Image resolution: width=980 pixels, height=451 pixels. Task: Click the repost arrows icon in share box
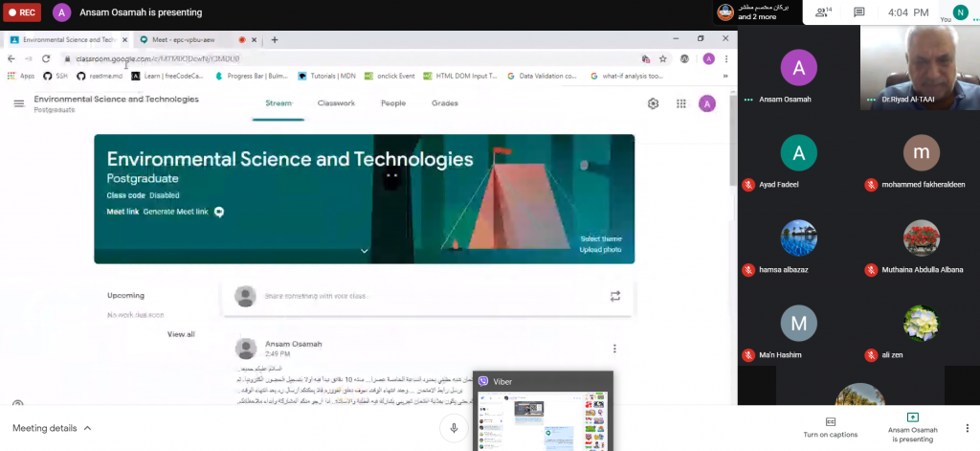pyautogui.click(x=615, y=296)
